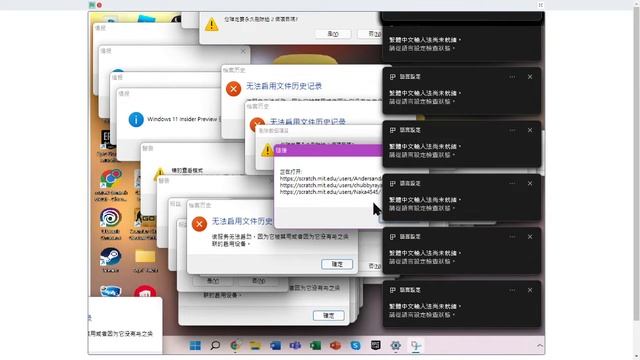
Task: Open the CS:GO desktop shortcut
Action: pyautogui.click(x=143, y=224)
